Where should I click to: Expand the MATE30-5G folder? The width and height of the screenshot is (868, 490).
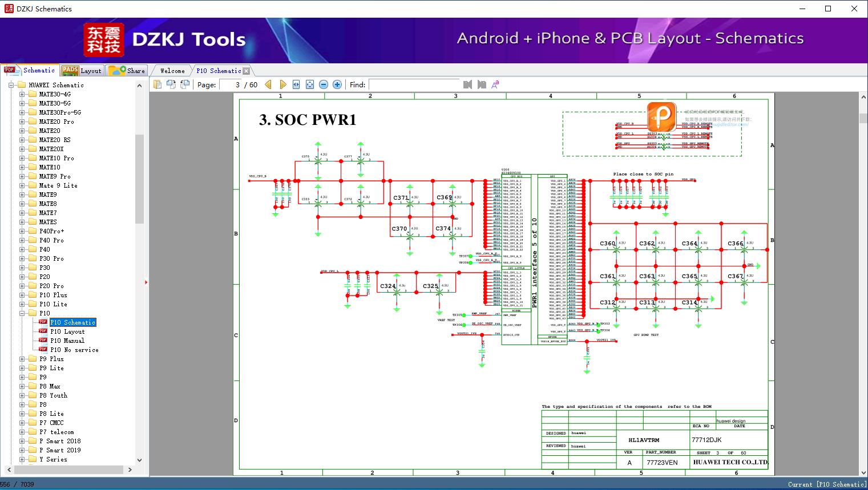[x=22, y=103]
